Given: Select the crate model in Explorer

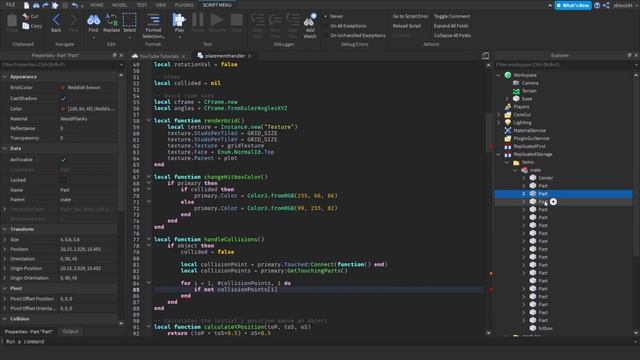Looking at the screenshot, I should tap(535, 170).
